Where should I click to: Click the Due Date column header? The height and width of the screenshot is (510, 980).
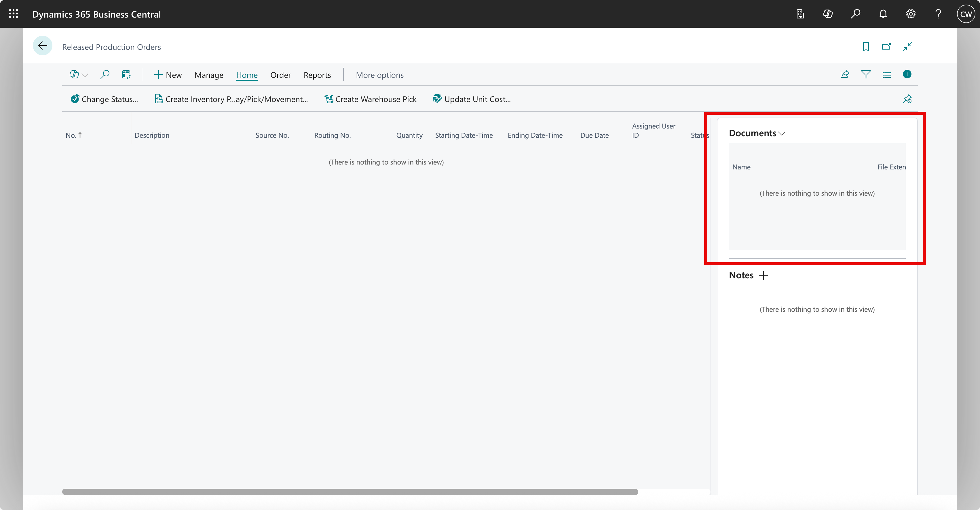(x=594, y=135)
